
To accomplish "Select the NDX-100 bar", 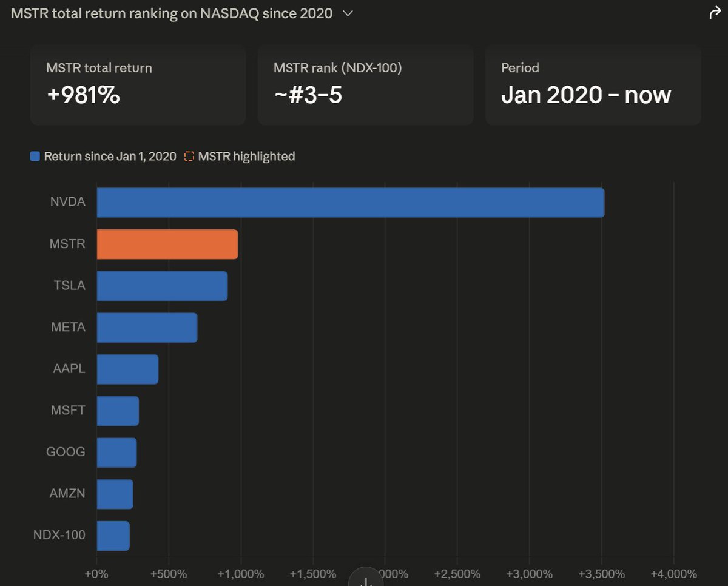I will (x=113, y=536).
